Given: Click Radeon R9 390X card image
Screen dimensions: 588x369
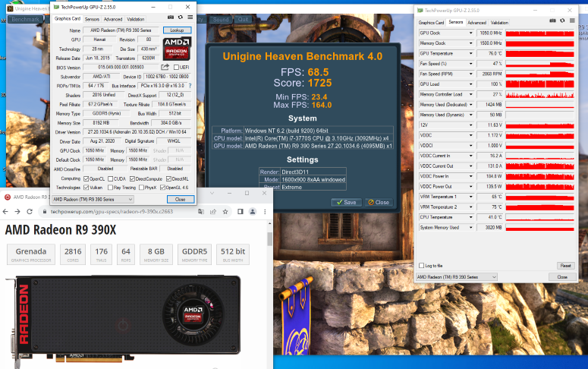Looking at the screenshot, I should [x=123, y=321].
